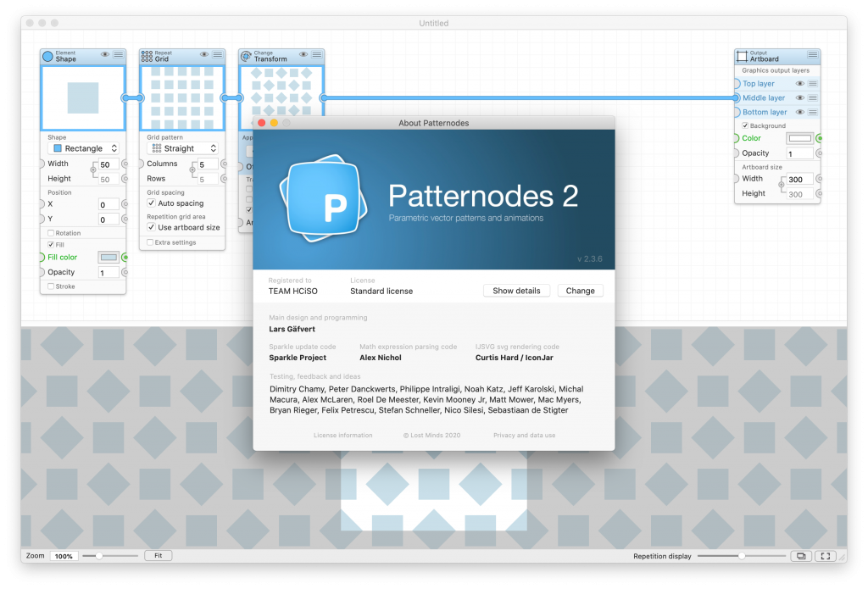The height and width of the screenshot is (589, 868).
Task: Click the Fill color output connector
Action: click(125, 258)
